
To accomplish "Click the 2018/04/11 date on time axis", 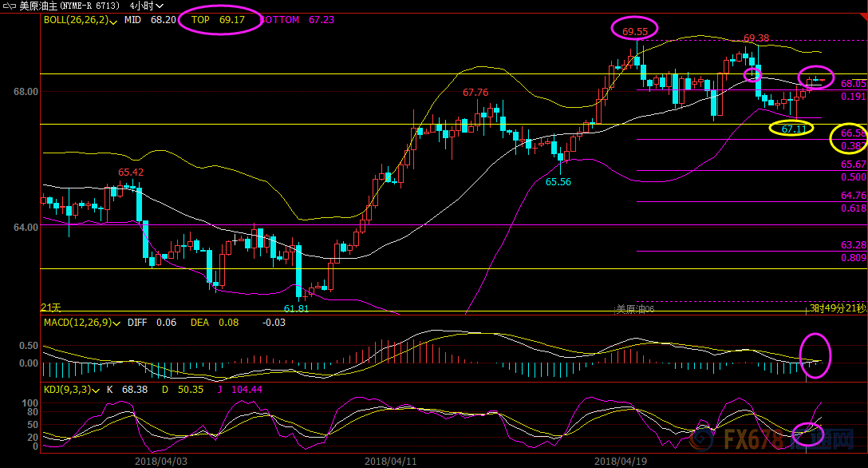I will point(391,461).
